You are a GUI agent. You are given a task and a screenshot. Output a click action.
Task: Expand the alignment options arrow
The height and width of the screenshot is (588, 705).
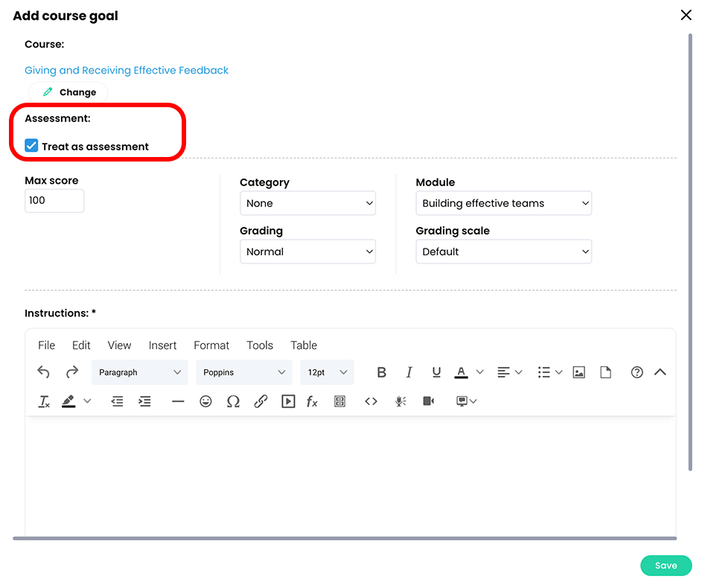[x=518, y=372]
